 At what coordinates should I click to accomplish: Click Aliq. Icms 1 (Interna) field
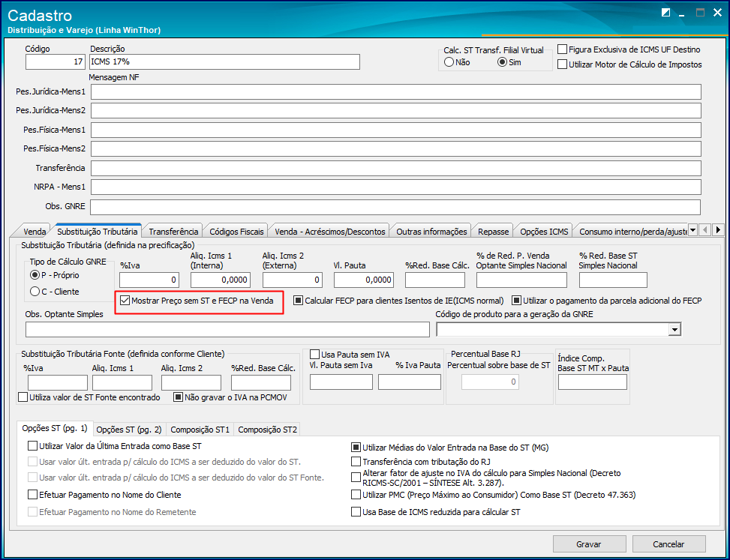point(221,280)
